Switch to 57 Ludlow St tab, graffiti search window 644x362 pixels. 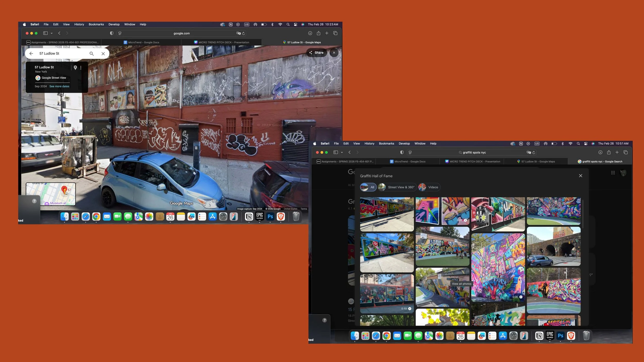click(x=536, y=162)
